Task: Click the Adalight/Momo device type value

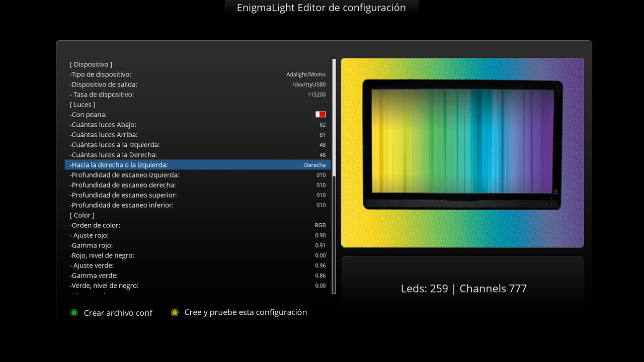Action: pyautogui.click(x=306, y=74)
